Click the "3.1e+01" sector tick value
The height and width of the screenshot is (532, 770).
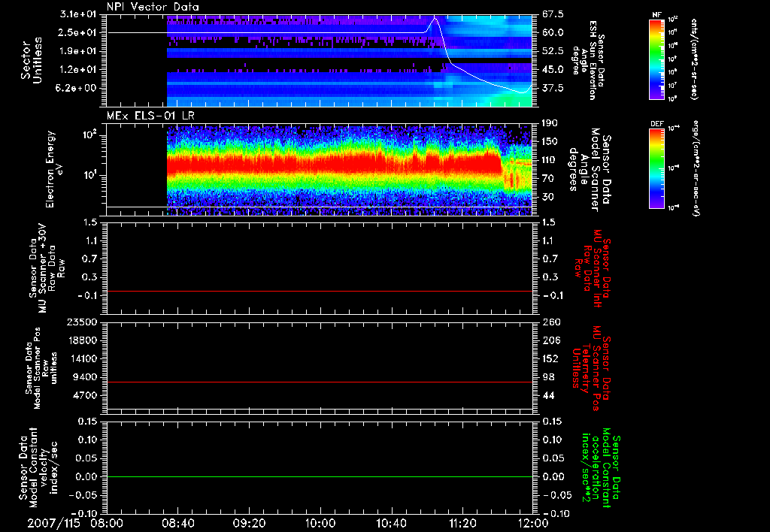(78, 14)
